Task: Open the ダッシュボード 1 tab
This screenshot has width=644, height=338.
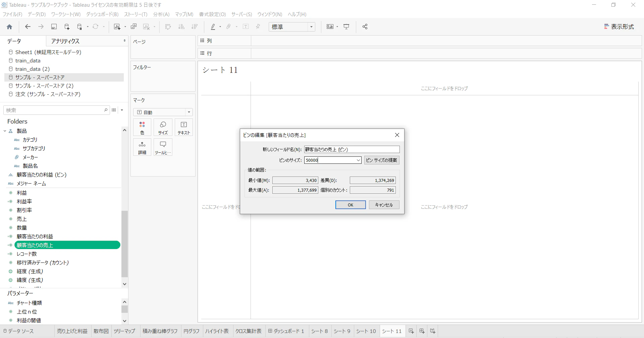Action: pyautogui.click(x=286, y=331)
